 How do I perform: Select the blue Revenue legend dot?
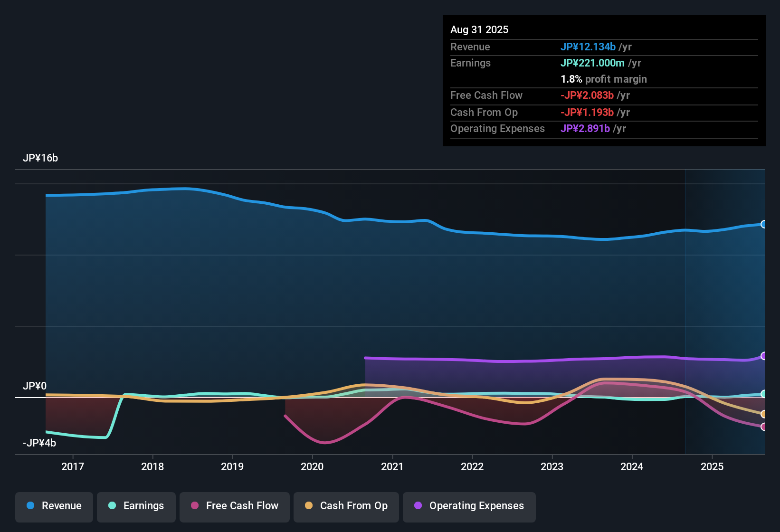click(x=30, y=506)
